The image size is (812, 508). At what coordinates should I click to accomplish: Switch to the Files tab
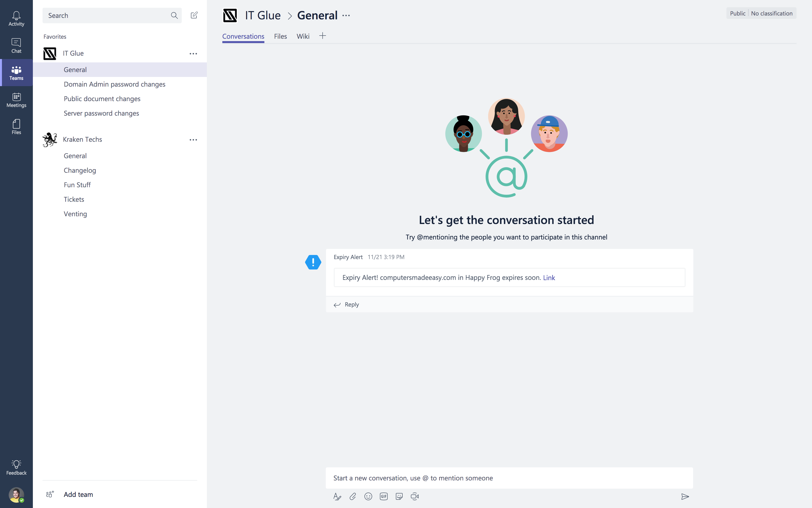(280, 36)
